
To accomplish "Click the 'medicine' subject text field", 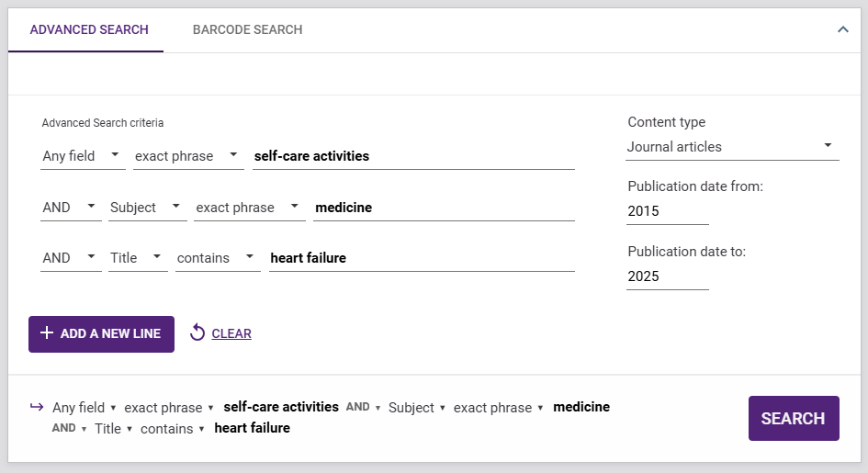I will 444,208.
